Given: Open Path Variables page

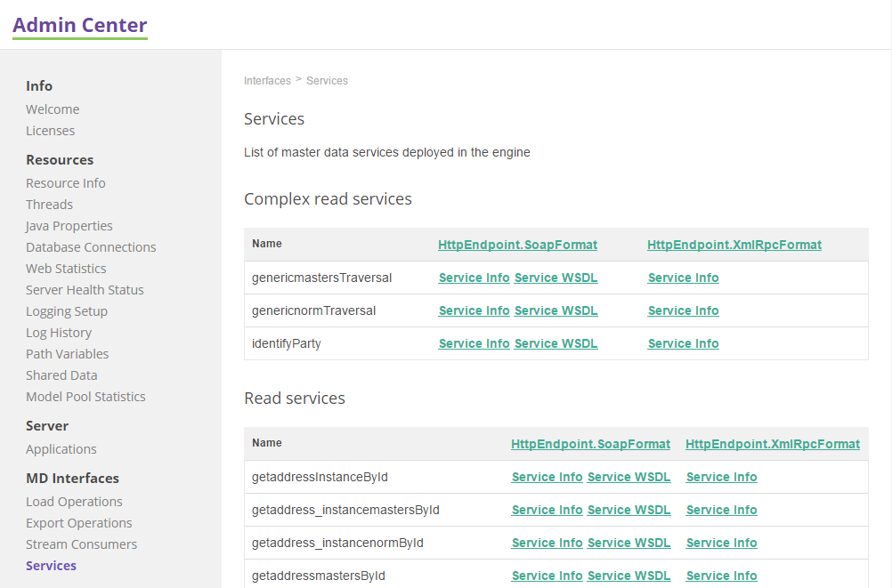Looking at the screenshot, I should (67, 353).
